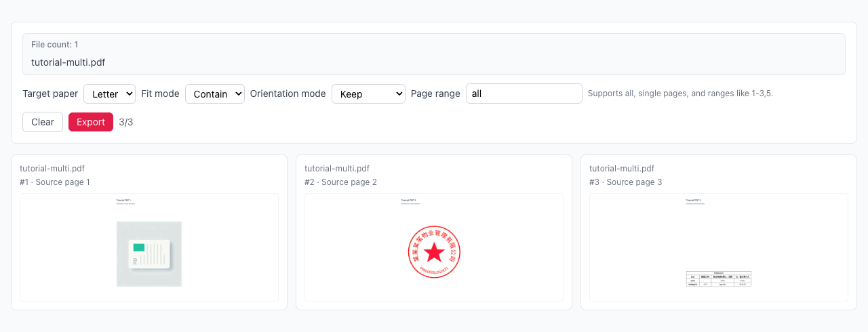Click the Target paper label

(x=50, y=94)
